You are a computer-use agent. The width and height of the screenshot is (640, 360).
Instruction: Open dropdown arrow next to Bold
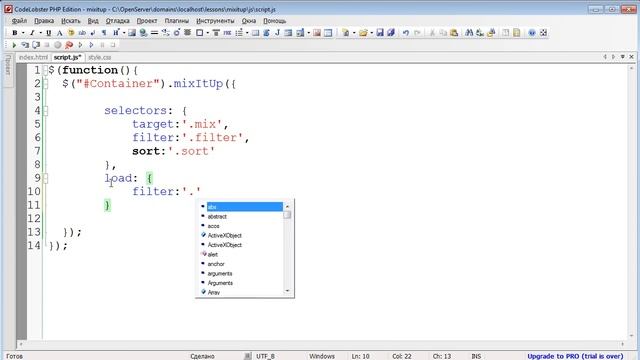[23, 33]
